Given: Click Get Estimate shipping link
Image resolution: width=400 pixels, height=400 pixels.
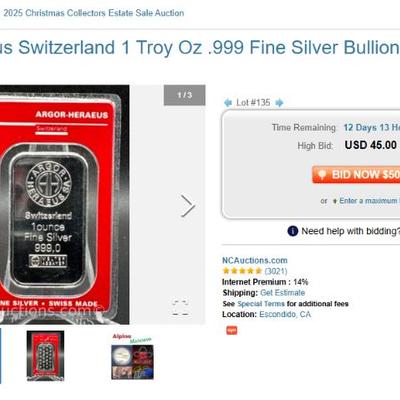Looking at the screenshot, I should (x=283, y=293).
